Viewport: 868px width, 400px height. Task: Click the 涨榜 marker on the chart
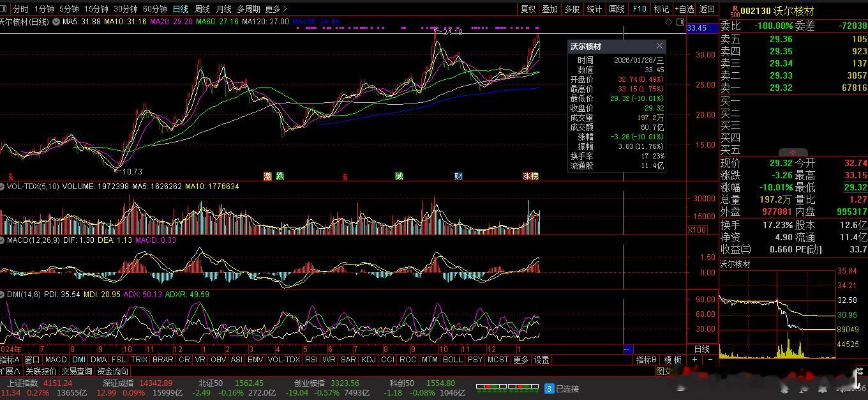point(531,176)
